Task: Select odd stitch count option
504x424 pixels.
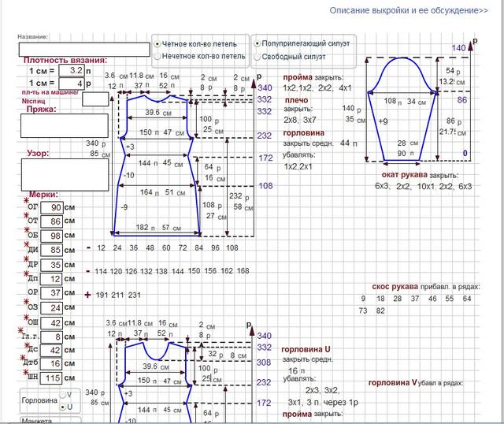Action: pos(157,56)
